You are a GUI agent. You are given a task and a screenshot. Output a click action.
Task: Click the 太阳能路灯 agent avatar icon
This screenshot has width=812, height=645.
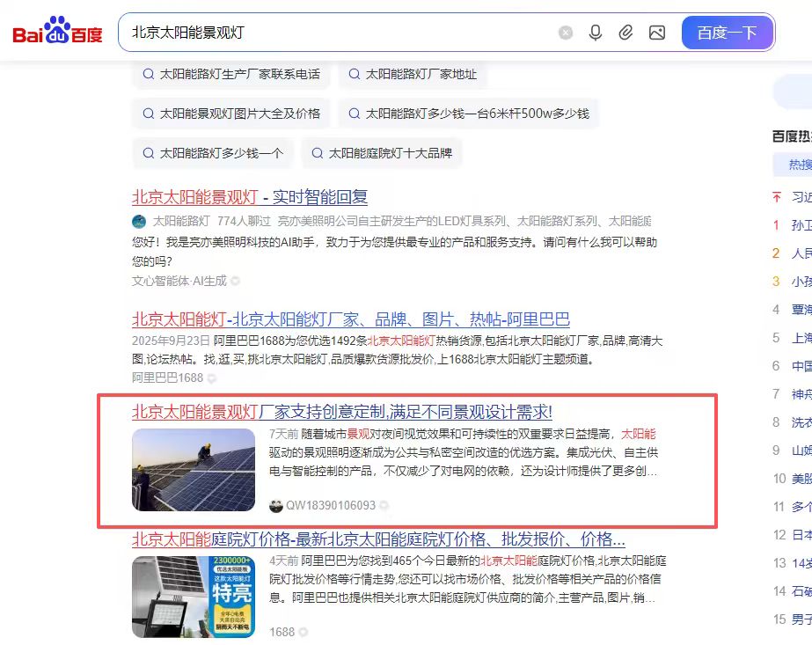pos(139,222)
